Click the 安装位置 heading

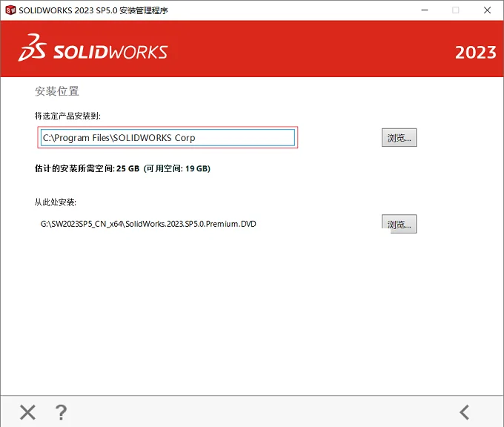[x=57, y=91]
